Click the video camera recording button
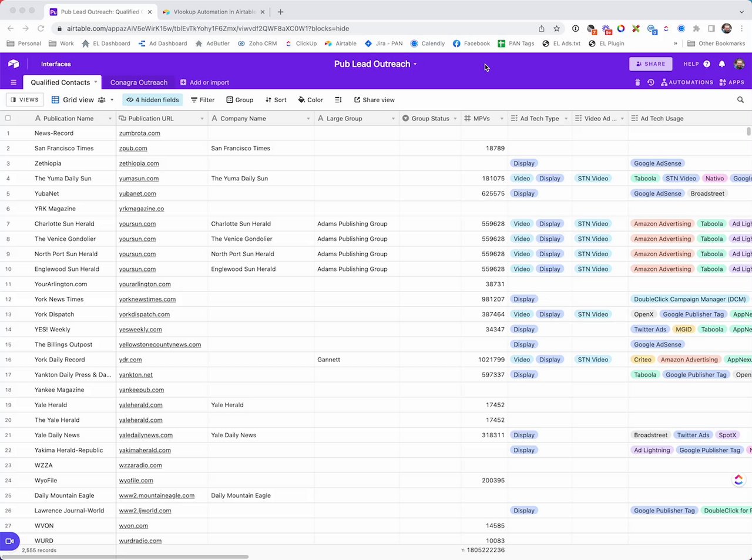 (x=9, y=541)
